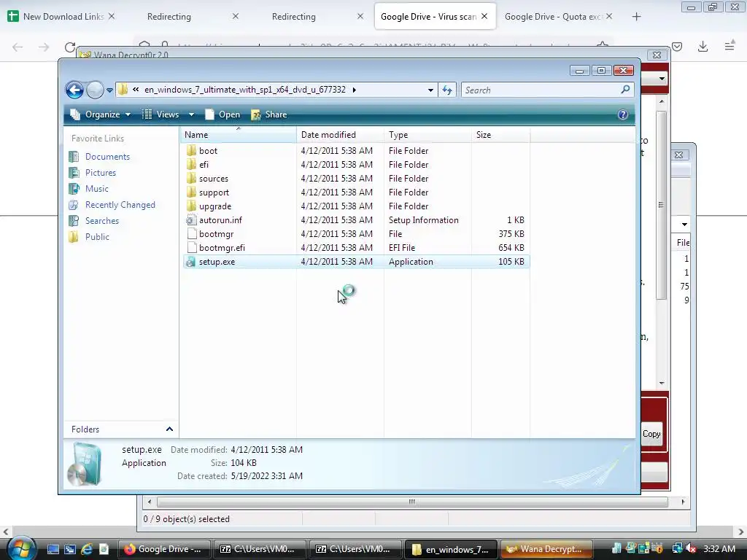Sort by the Size column header
Image resolution: width=747 pixels, height=560 pixels.
[500, 135]
